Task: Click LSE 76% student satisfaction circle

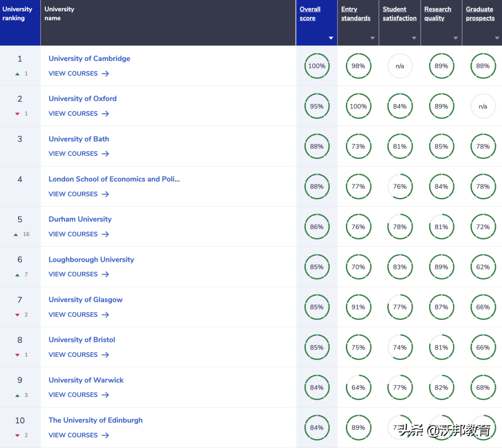Action: (x=400, y=186)
